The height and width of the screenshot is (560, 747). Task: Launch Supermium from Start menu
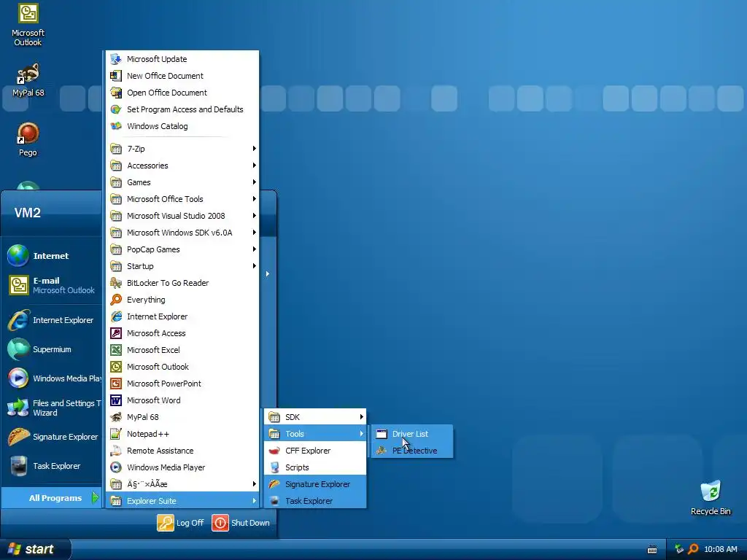52,349
